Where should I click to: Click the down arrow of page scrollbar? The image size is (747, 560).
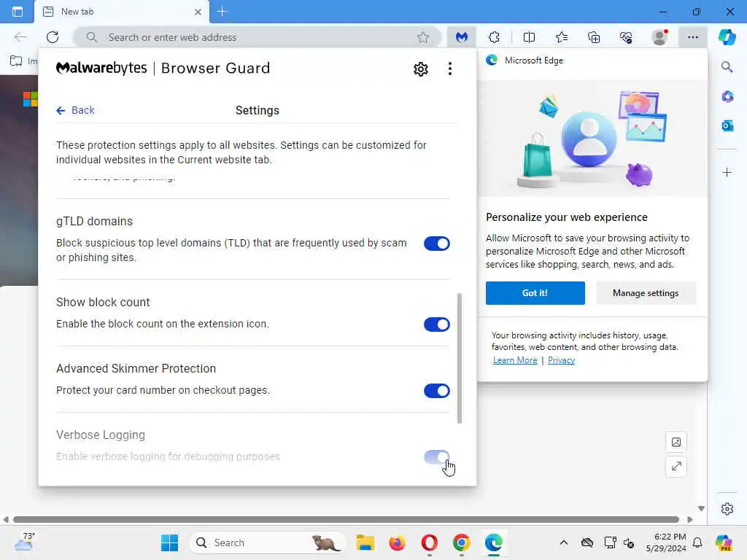pos(701,508)
